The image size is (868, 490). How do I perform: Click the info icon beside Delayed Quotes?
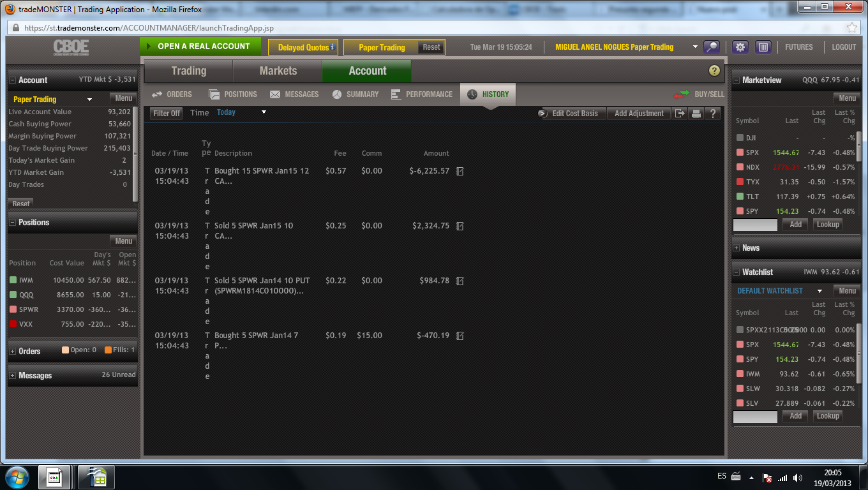[333, 47]
